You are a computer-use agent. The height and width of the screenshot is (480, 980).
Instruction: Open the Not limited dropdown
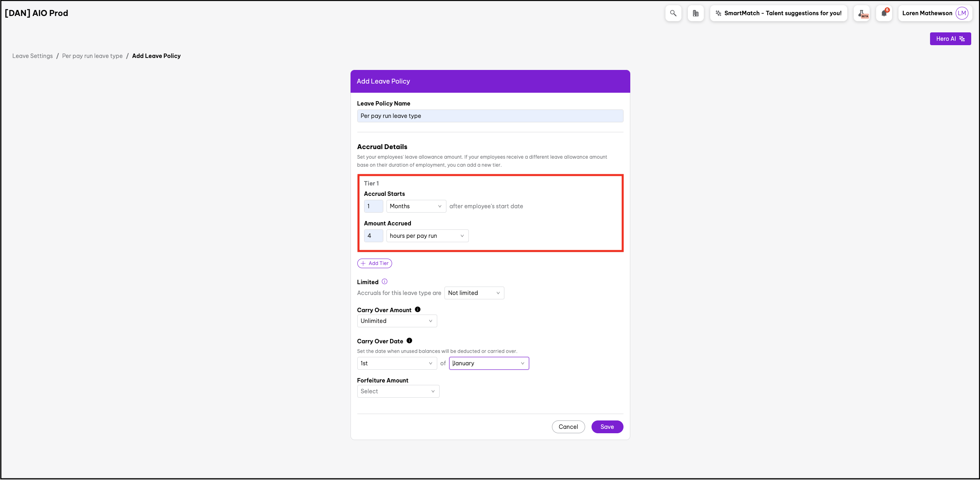[474, 293]
